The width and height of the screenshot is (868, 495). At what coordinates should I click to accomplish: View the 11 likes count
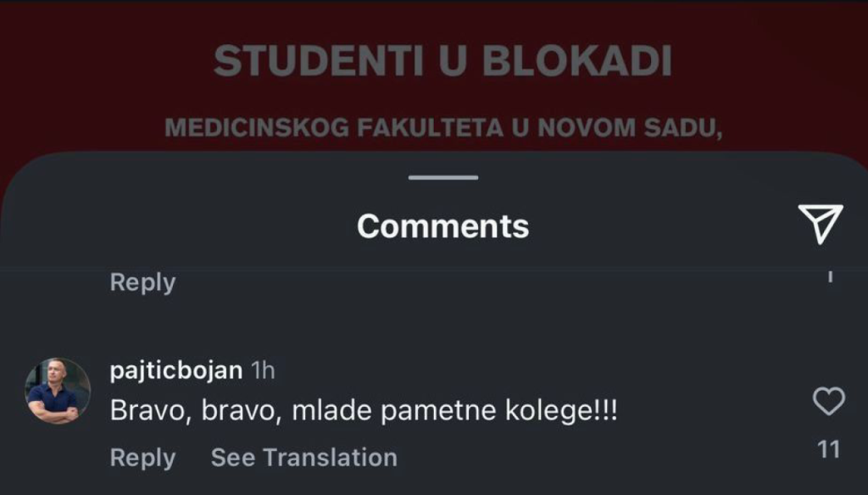(828, 449)
